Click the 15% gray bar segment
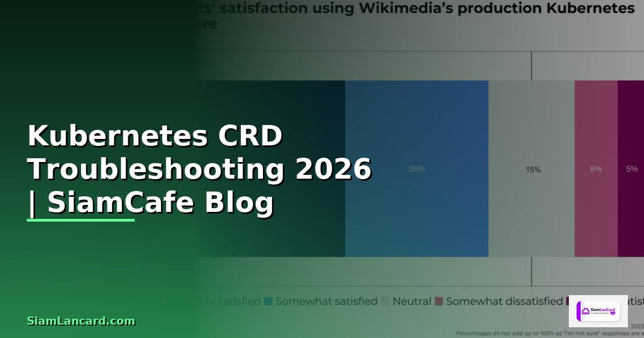Screen dimensions: 644x338 [x=531, y=168]
